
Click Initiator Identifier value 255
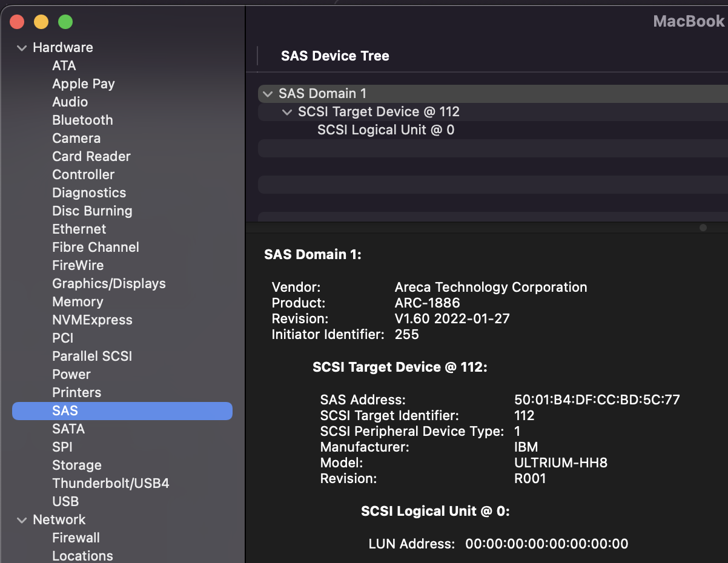[x=406, y=334]
